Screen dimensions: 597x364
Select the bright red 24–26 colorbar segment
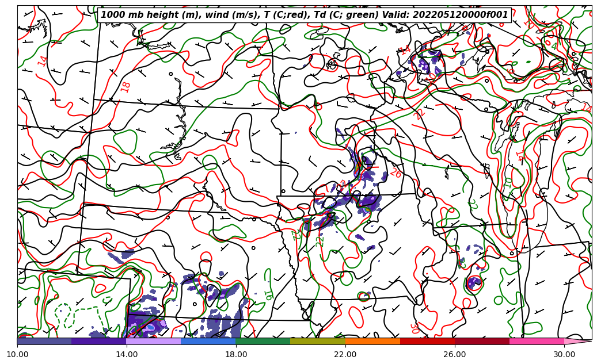point(427,341)
